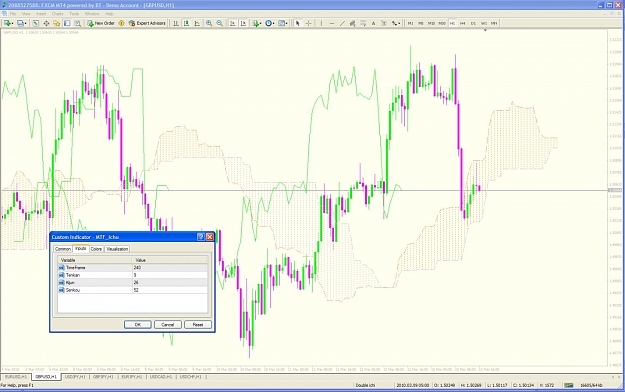Click the Zoom In magnifier icon
The height and width of the screenshot is (392, 625).
209,24
